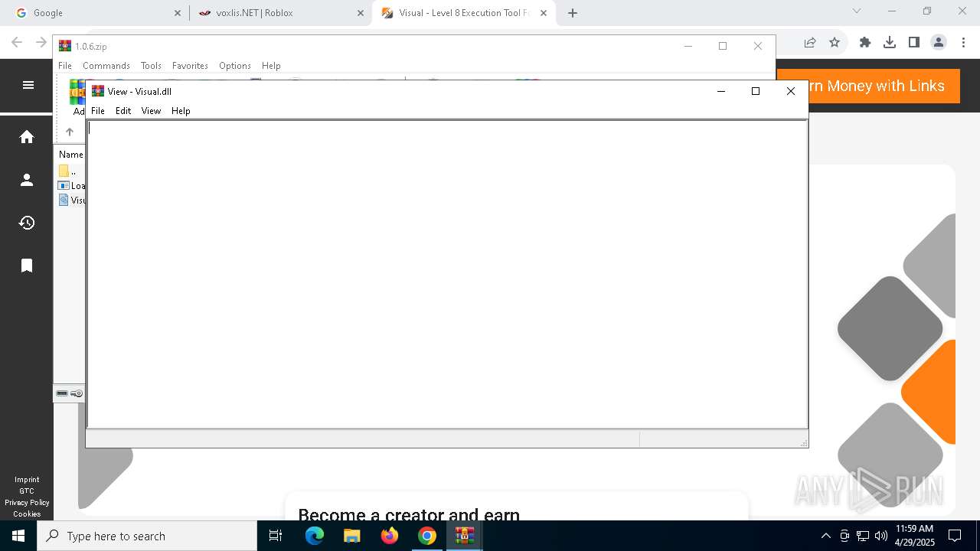
Task: Open Windows Start menu
Action: [x=18, y=536]
